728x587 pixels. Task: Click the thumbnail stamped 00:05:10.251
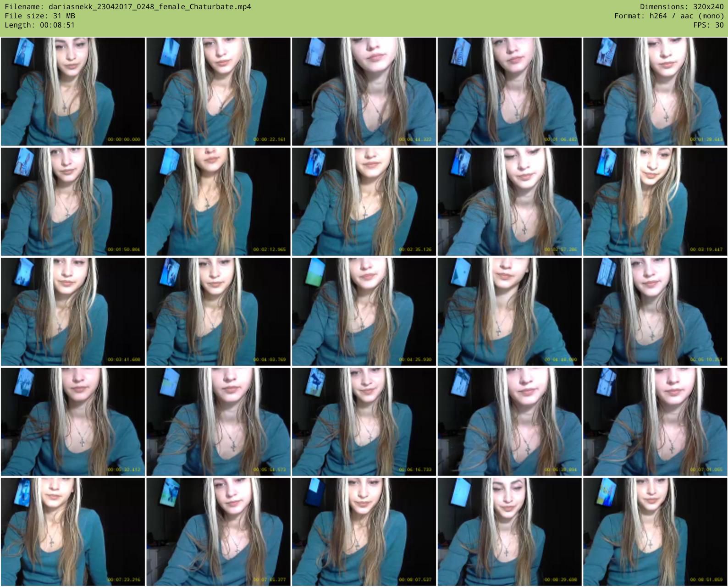655,312
